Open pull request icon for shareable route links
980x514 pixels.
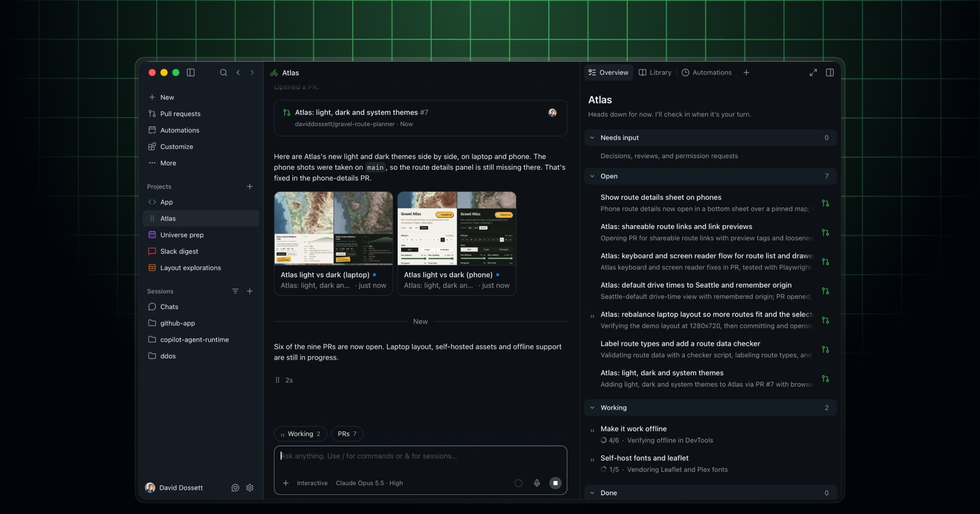pos(825,233)
